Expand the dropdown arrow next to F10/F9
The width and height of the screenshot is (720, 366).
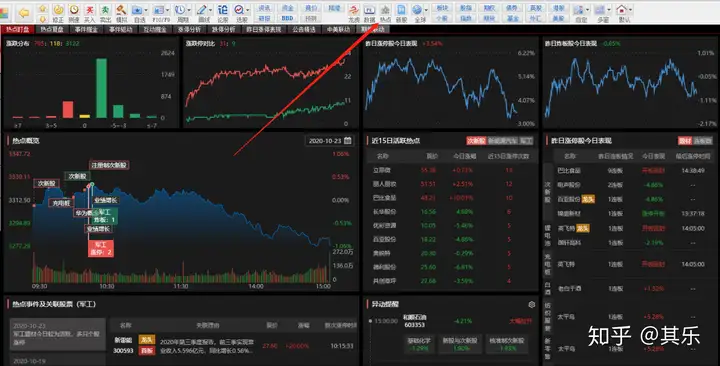pyautogui.click(x=168, y=10)
